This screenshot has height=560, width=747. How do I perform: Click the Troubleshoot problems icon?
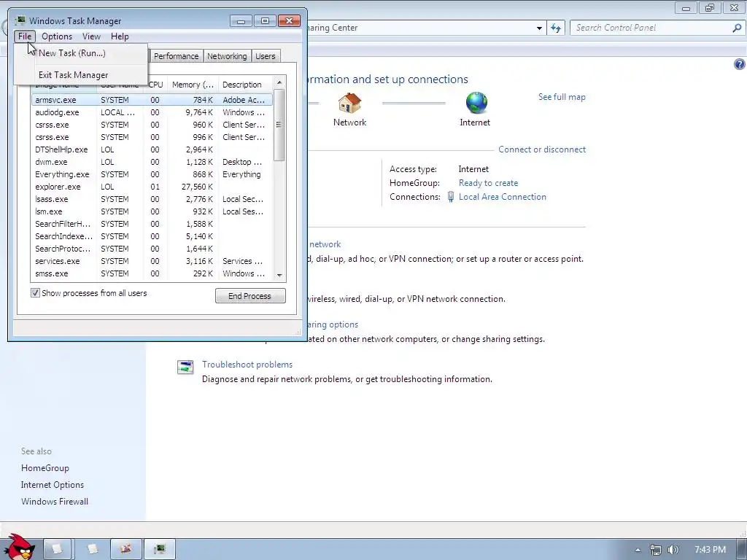pos(185,367)
